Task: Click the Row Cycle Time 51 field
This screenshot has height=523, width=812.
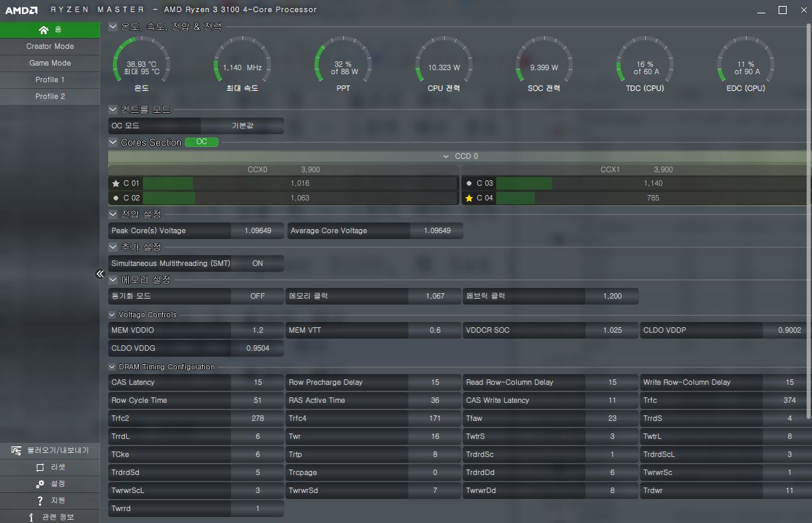Action: (x=196, y=400)
